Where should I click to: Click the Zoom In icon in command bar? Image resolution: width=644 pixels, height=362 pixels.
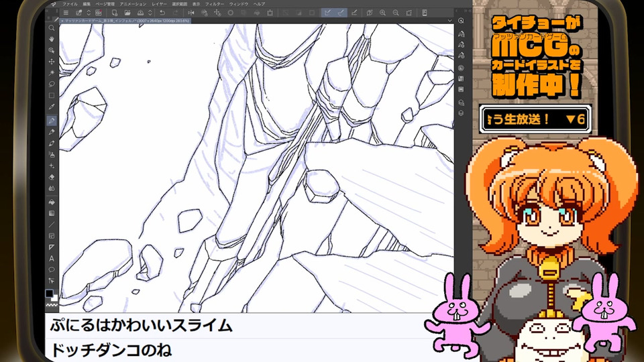(x=383, y=13)
